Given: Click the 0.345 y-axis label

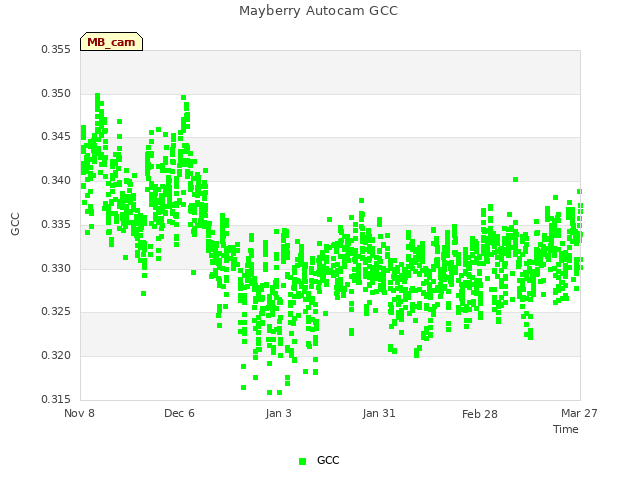Looking at the screenshot, I should [x=56, y=136].
